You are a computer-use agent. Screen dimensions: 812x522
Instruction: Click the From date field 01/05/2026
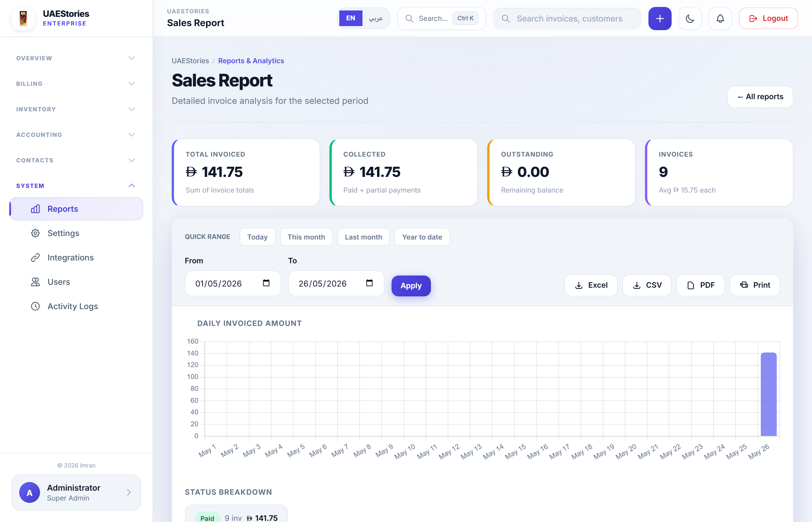click(233, 283)
